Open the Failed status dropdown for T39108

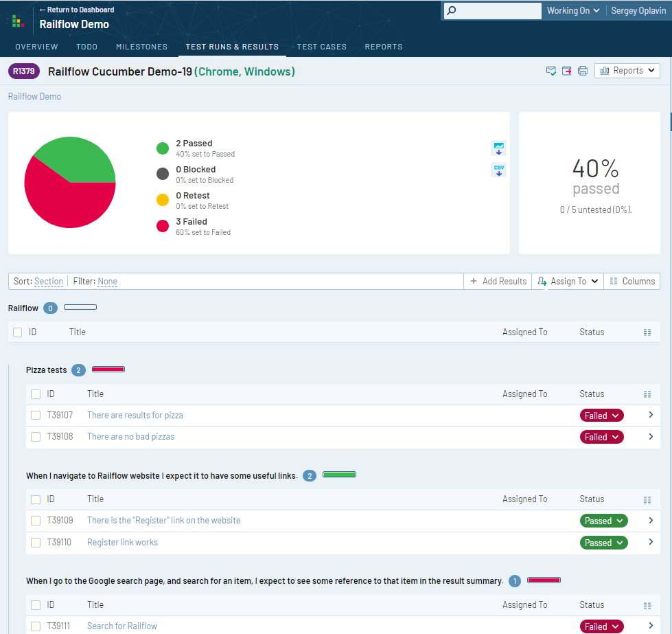pyautogui.click(x=602, y=437)
